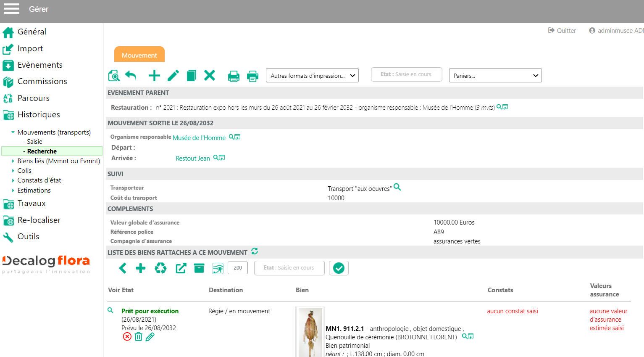644x357 pixels.
Task: Click the archive box icon in goods list
Action: (x=199, y=268)
